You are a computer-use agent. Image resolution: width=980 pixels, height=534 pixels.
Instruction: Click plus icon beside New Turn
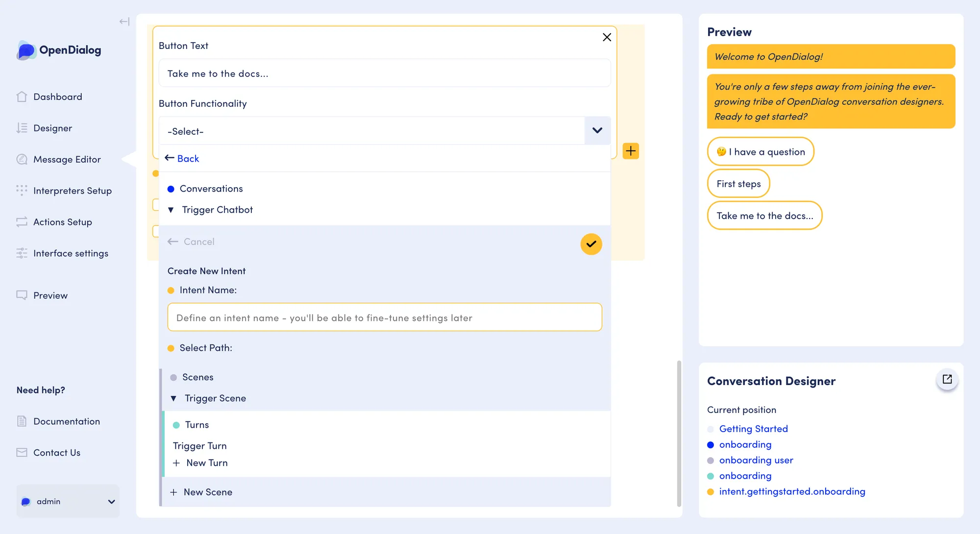(x=176, y=463)
